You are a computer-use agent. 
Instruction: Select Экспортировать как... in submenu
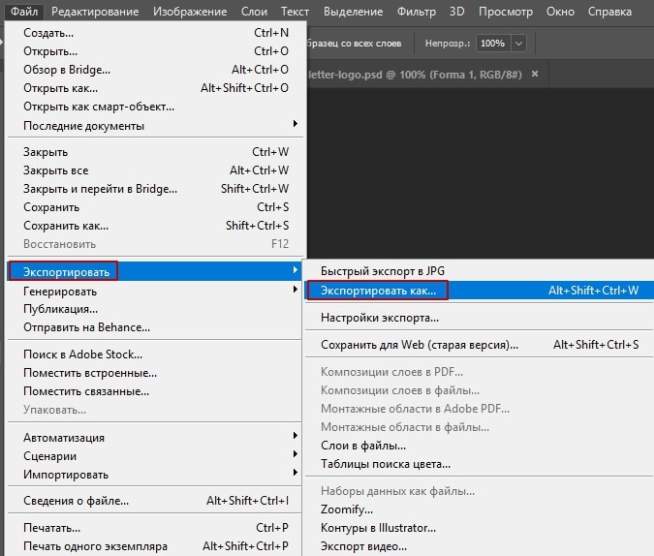click(x=480, y=290)
